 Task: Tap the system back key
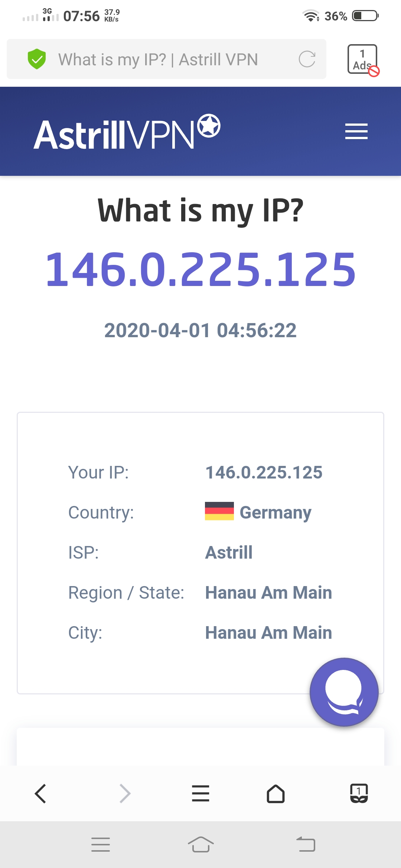pyautogui.click(x=306, y=844)
